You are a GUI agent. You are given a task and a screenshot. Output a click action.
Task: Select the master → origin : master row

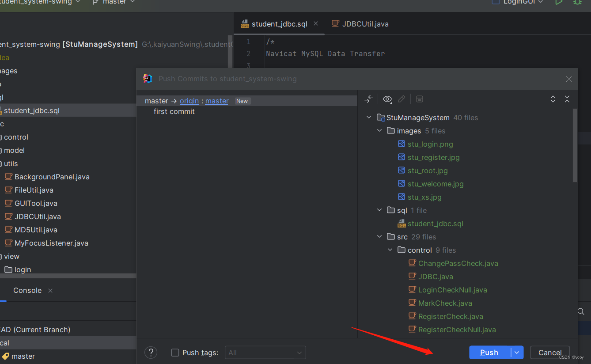pyautogui.click(x=247, y=101)
